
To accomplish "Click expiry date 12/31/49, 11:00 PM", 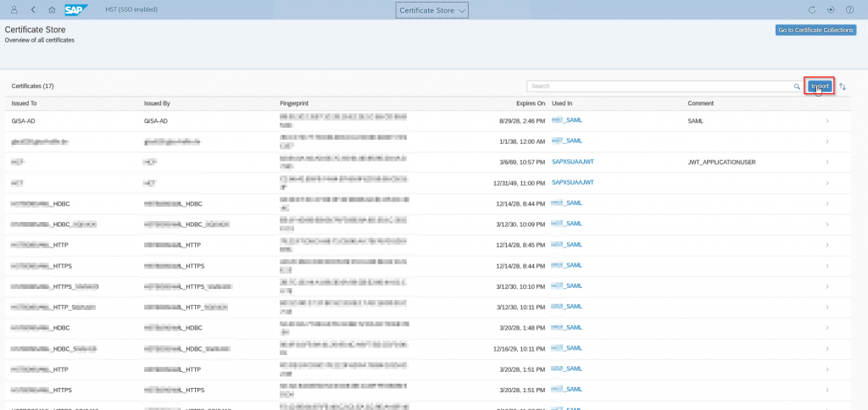I will pyautogui.click(x=520, y=183).
